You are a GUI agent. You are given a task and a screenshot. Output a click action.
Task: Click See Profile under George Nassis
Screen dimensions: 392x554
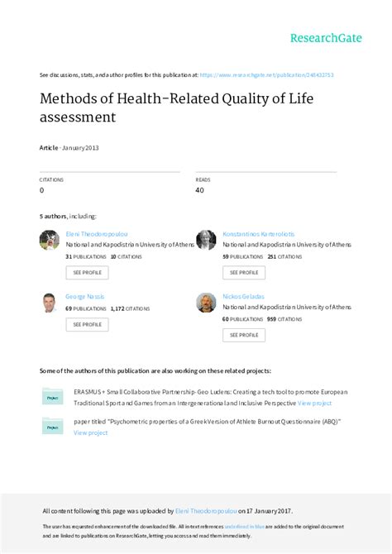pyautogui.click(x=87, y=324)
